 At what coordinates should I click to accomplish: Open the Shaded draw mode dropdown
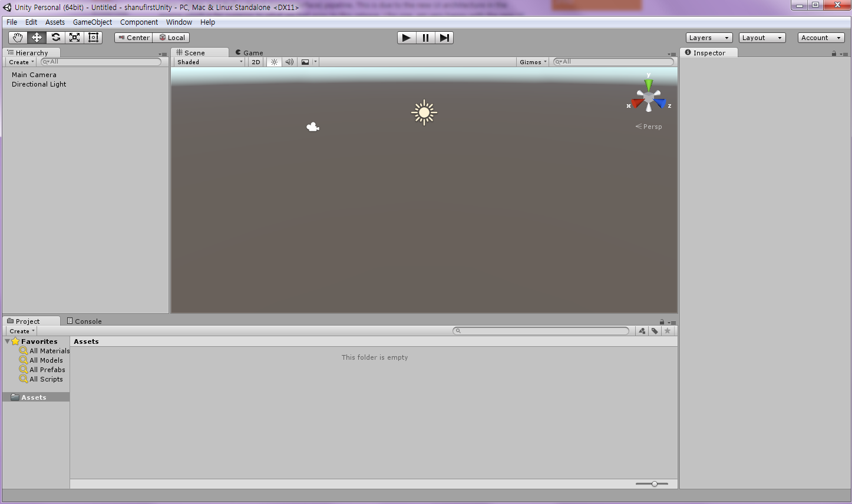pyautogui.click(x=210, y=62)
